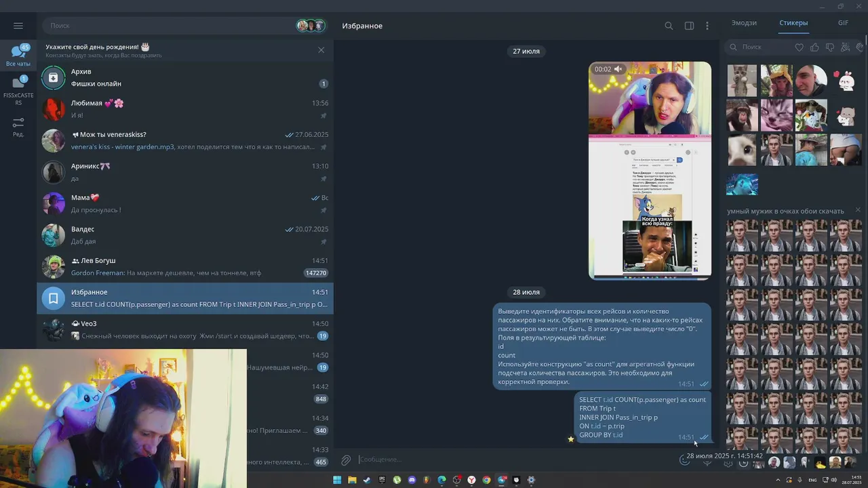Image resolution: width=868 pixels, height=488 pixels.
Task: Send the white dog close-up sticker
Action: 742,150
